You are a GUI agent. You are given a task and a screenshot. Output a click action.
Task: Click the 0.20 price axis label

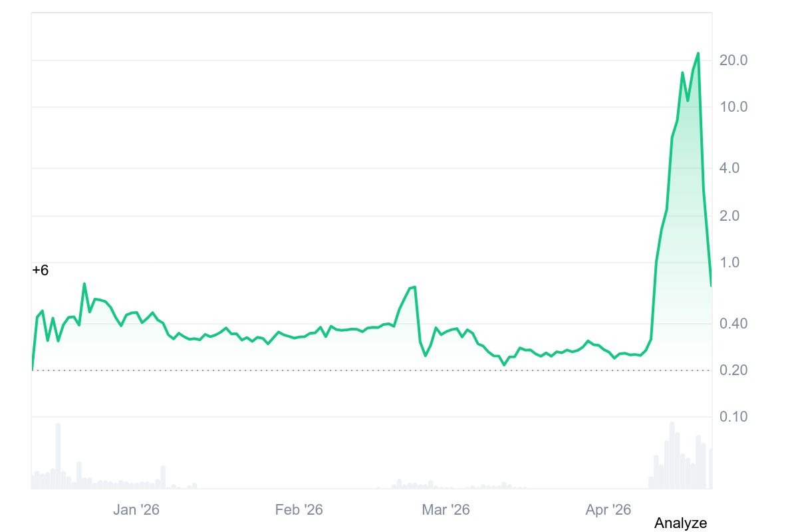click(x=733, y=370)
